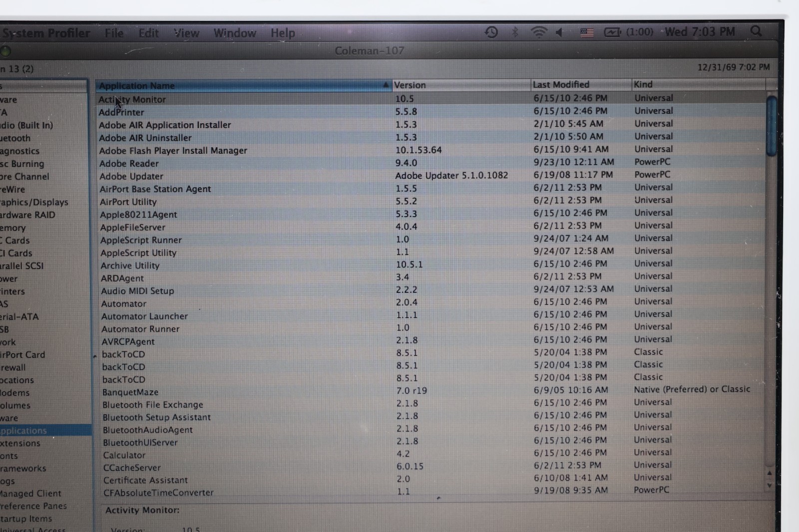Select Managed Client in the sidebar
This screenshot has width=799, height=532.
pyautogui.click(x=45, y=493)
